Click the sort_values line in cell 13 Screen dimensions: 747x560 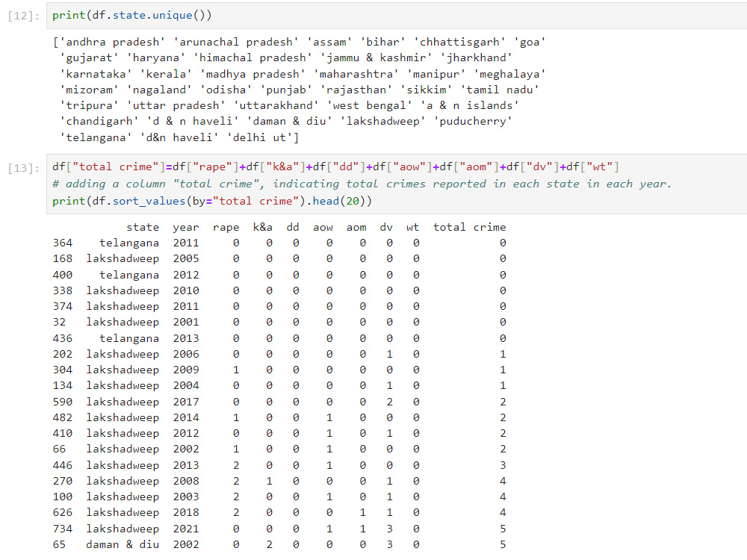tap(212, 201)
